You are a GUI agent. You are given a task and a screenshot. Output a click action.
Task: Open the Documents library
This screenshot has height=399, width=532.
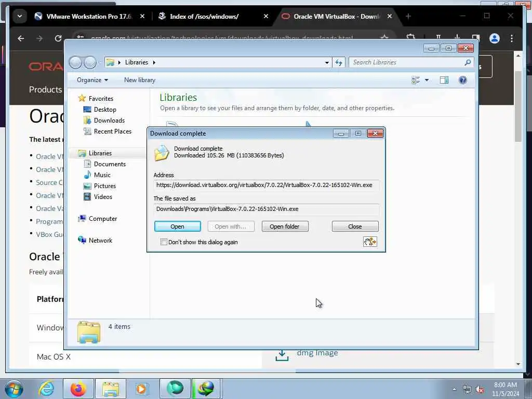coord(110,164)
